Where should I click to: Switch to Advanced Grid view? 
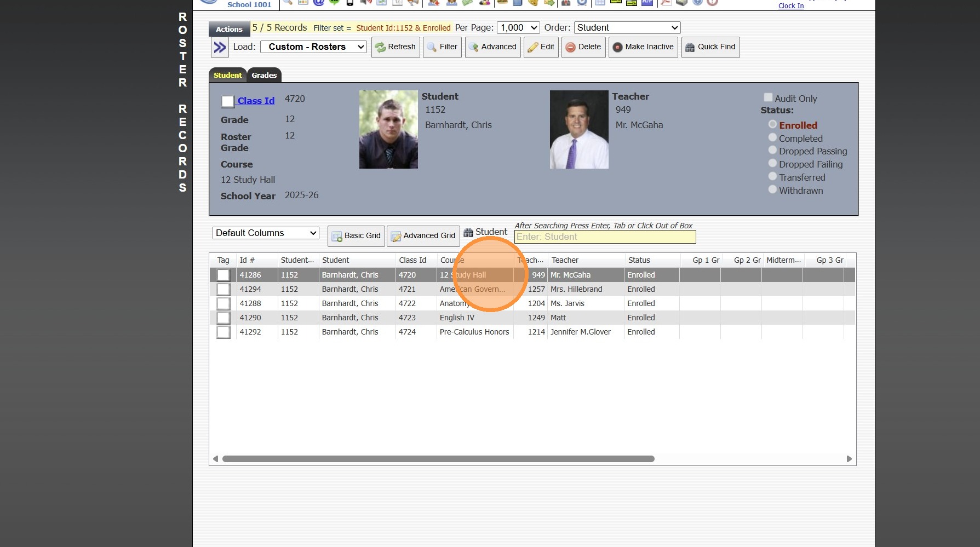pyautogui.click(x=423, y=236)
